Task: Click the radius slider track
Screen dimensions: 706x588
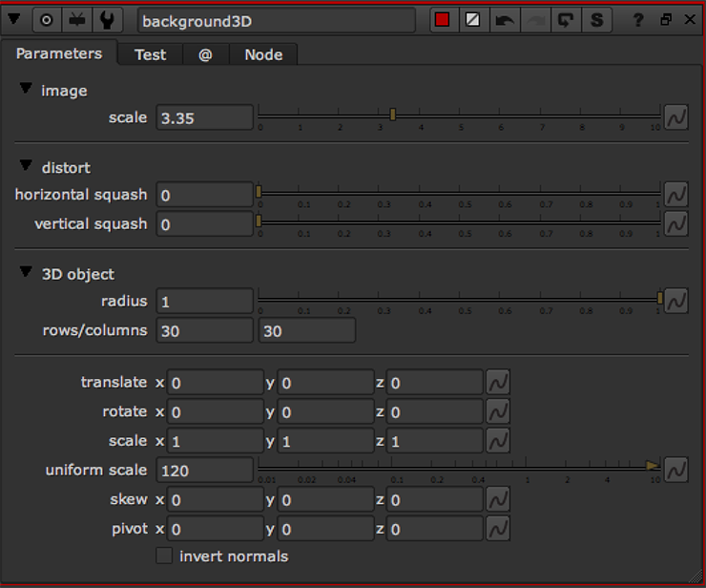Action: [x=458, y=299]
